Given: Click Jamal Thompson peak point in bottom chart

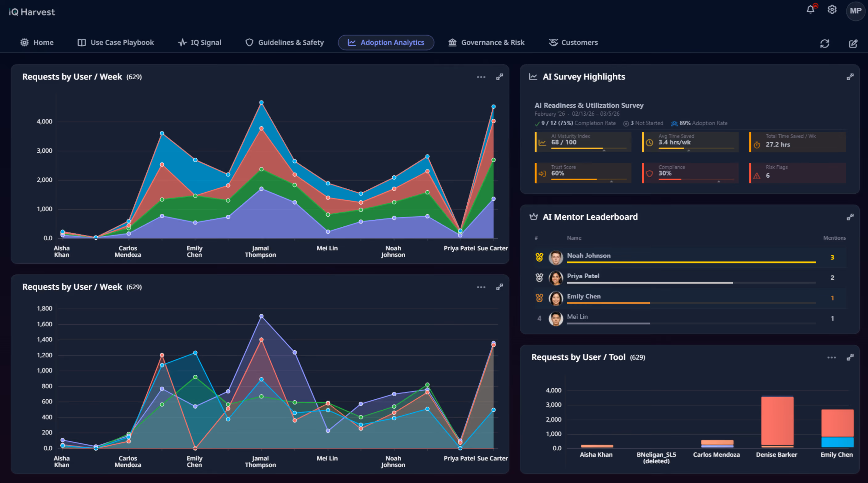Looking at the screenshot, I should coord(261,316).
